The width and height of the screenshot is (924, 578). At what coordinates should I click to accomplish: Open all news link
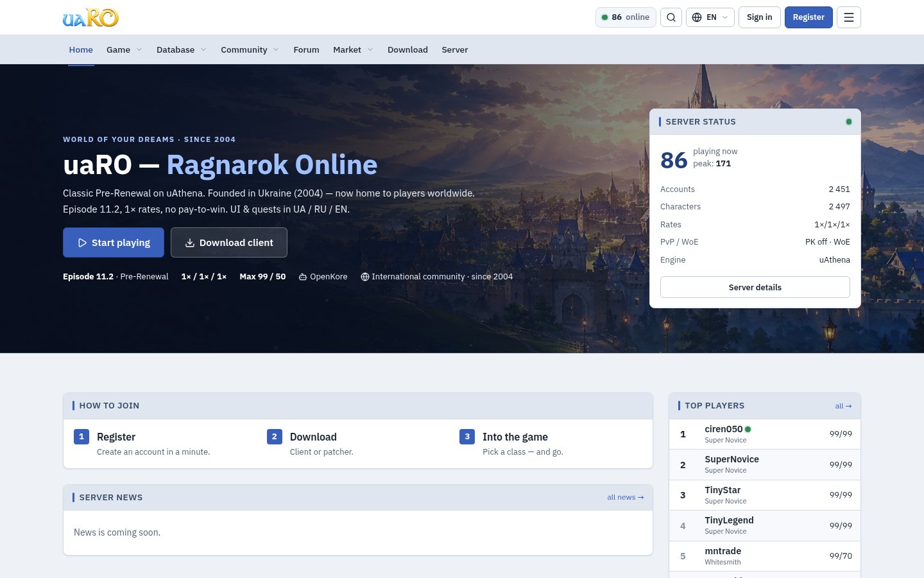pyautogui.click(x=625, y=497)
